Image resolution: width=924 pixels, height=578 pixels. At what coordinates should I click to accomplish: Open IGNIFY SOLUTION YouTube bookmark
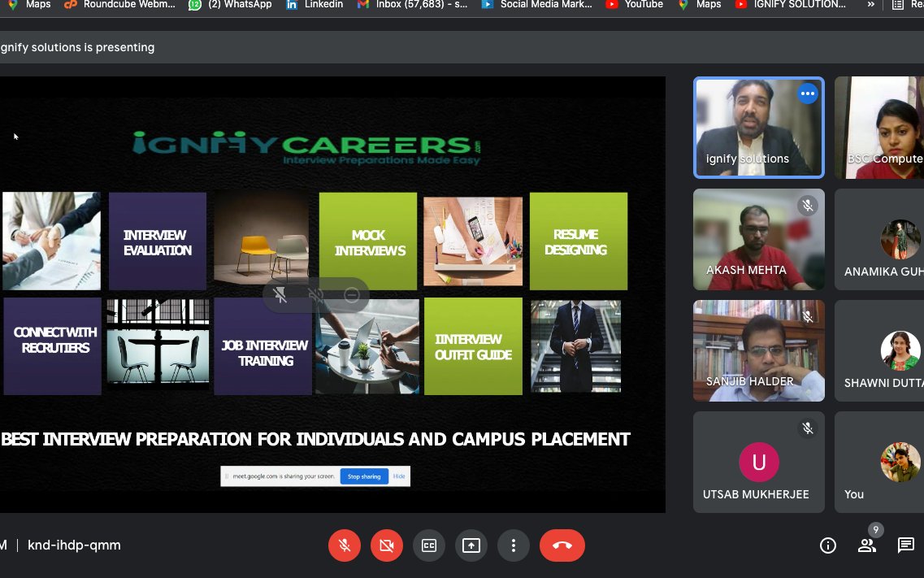click(791, 5)
